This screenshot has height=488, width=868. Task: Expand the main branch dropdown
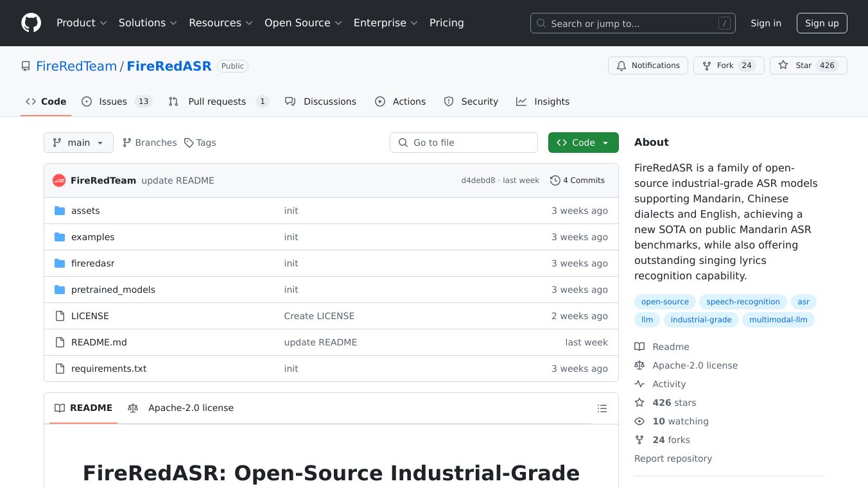pyautogui.click(x=78, y=143)
